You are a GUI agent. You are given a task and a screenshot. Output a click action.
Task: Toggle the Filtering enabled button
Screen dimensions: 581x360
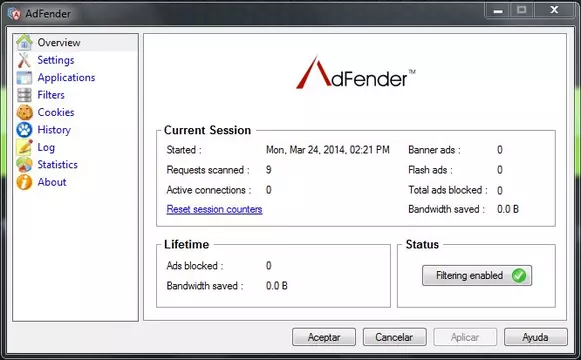(x=477, y=275)
